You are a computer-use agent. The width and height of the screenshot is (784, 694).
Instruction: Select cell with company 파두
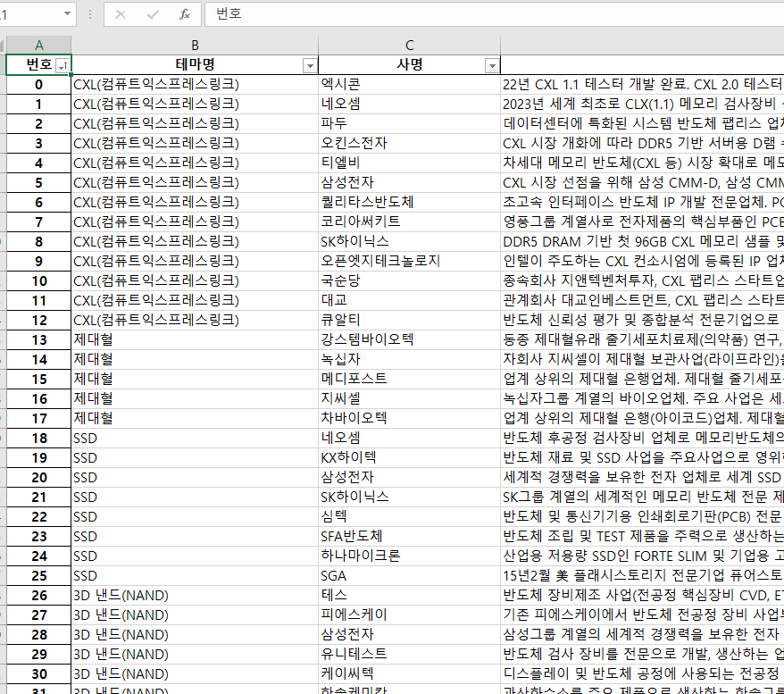coord(409,123)
